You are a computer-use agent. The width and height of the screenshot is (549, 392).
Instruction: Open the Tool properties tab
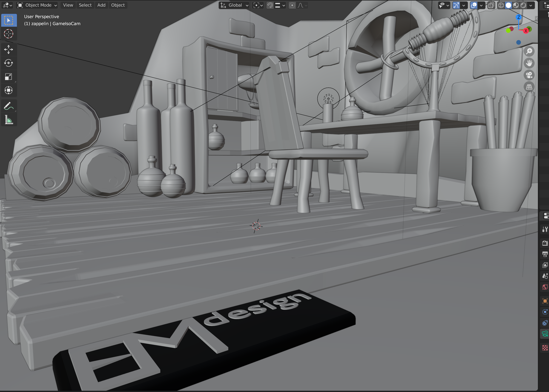coord(545,229)
